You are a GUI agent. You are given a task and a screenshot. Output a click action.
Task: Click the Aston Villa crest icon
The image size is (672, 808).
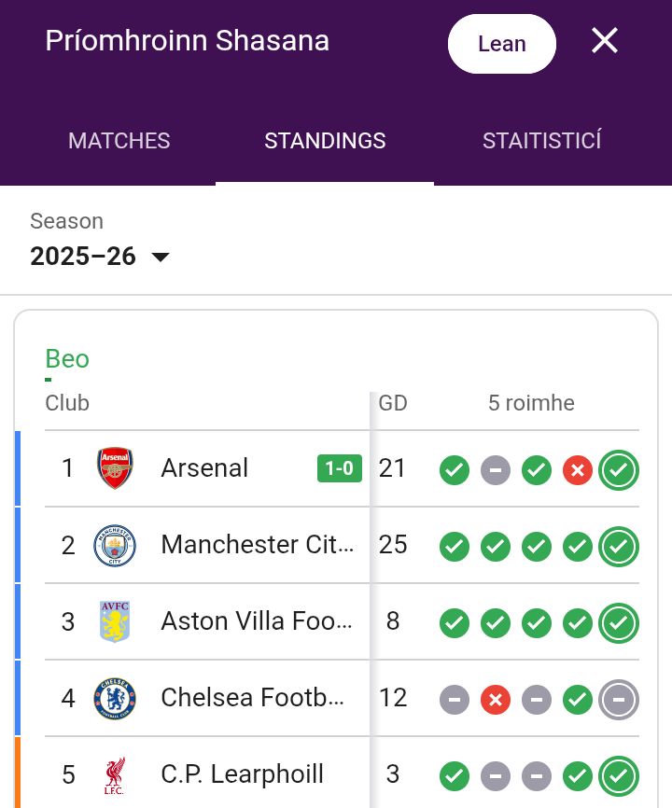tap(115, 621)
